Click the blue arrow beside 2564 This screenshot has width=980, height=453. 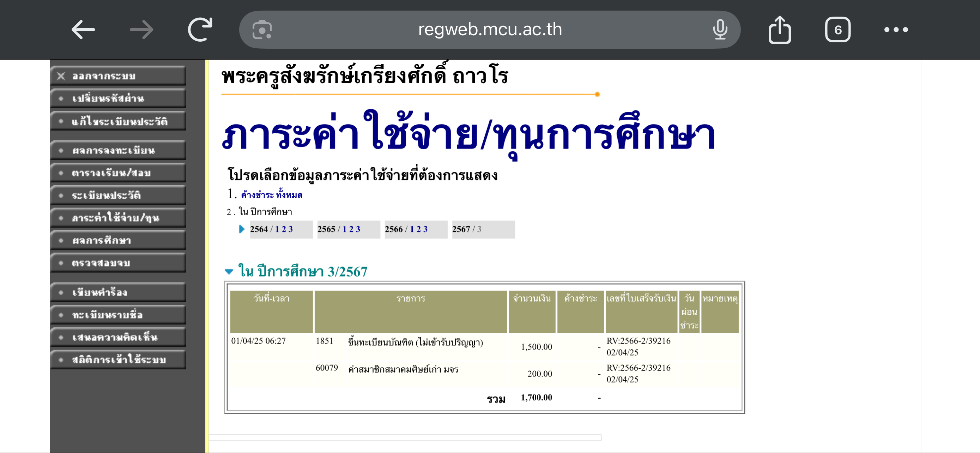[x=241, y=229]
